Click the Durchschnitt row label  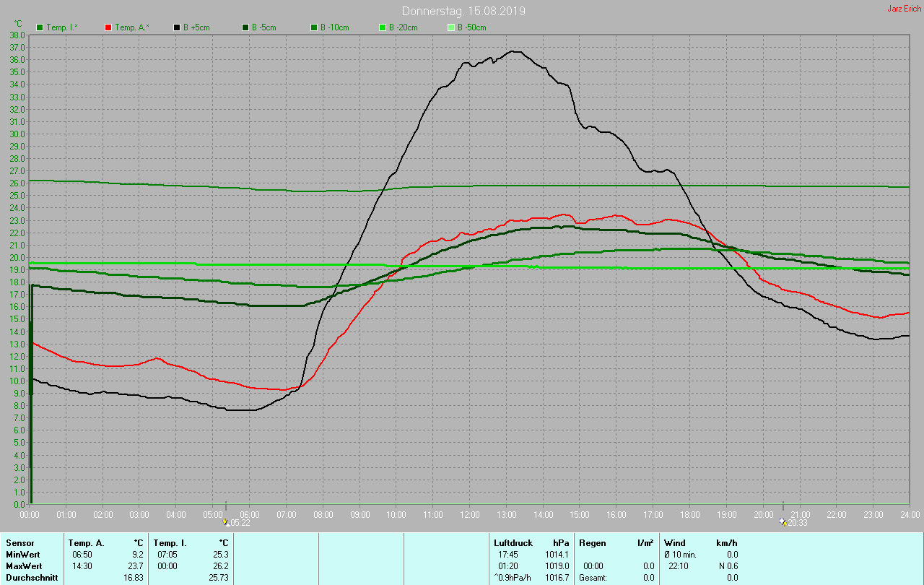(32, 578)
